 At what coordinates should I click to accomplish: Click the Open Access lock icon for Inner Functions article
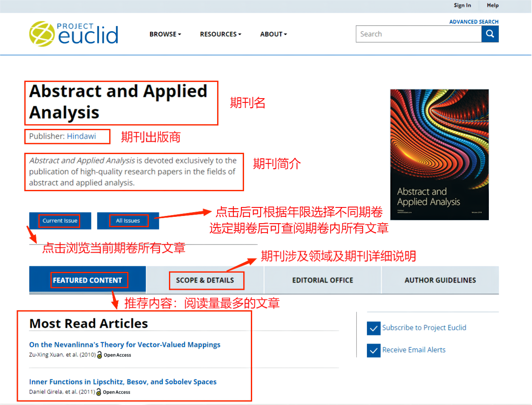coord(99,392)
